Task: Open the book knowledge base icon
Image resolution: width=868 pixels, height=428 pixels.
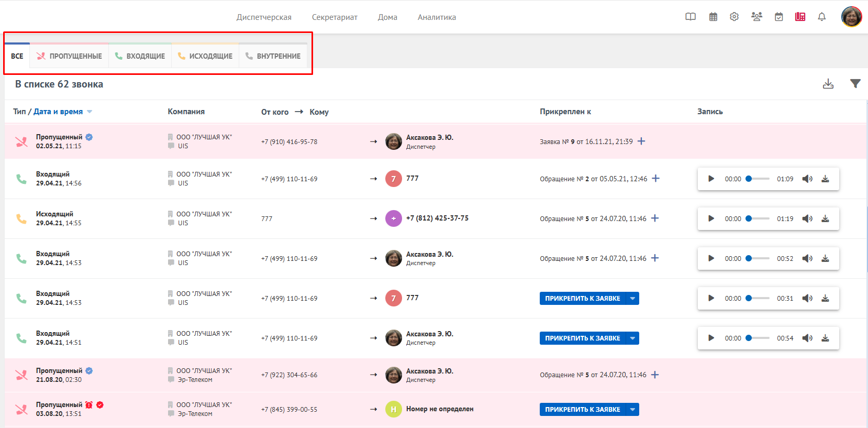Action: (691, 17)
